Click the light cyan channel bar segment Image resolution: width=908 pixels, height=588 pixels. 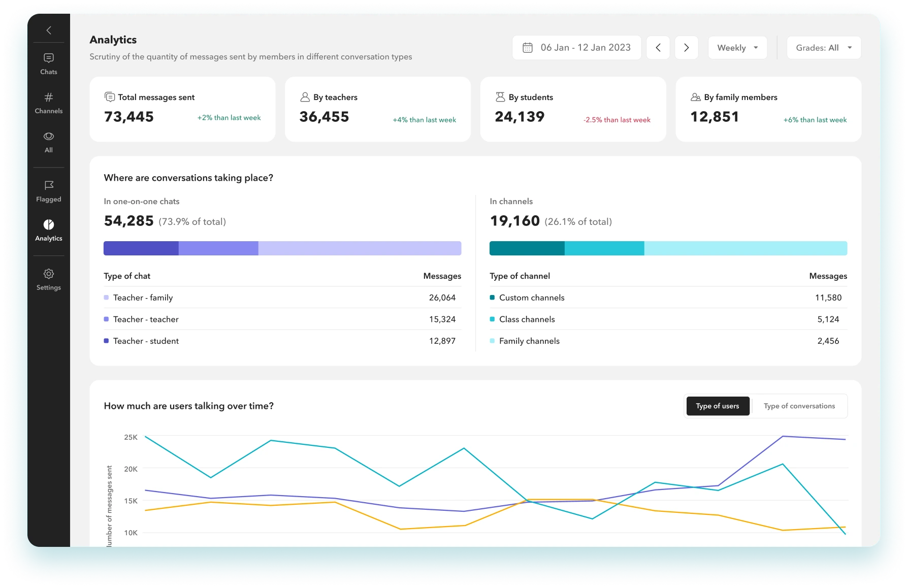click(745, 248)
